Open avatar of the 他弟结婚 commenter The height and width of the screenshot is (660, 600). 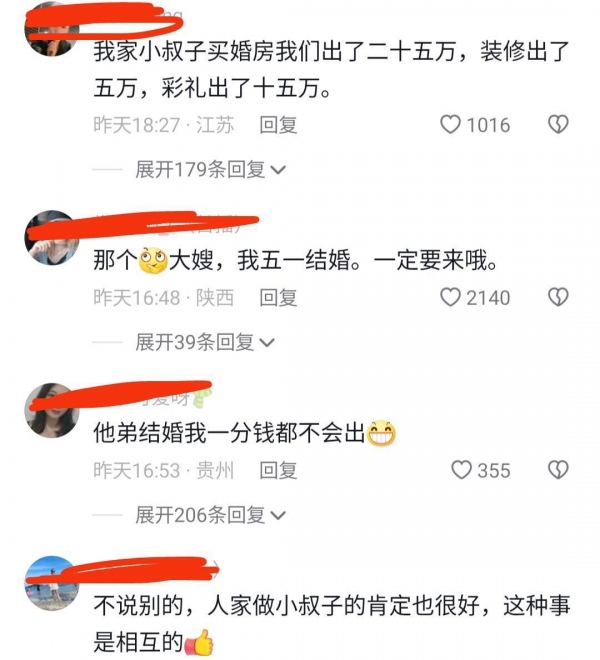(x=52, y=410)
